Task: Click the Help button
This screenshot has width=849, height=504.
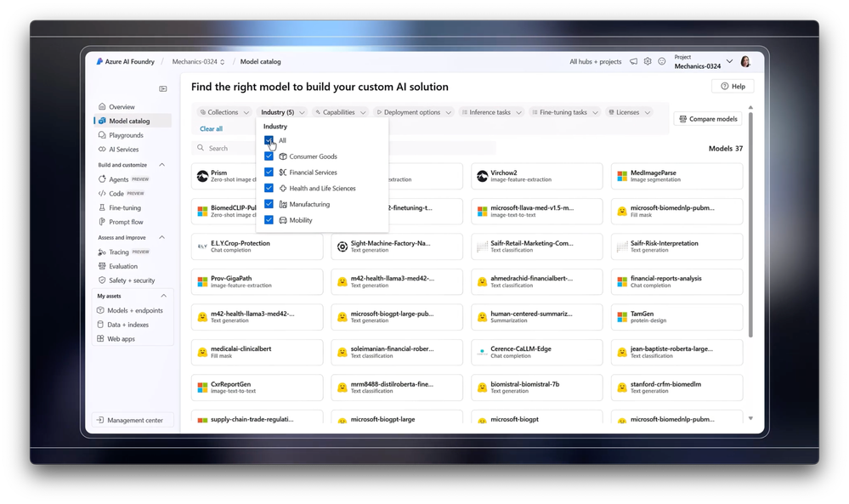Action: pos(733,86)
